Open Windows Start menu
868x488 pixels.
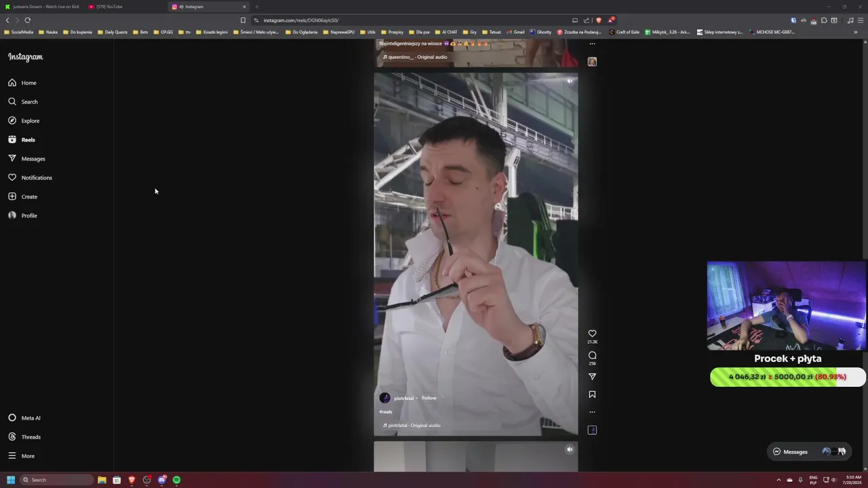coord(11,480)
